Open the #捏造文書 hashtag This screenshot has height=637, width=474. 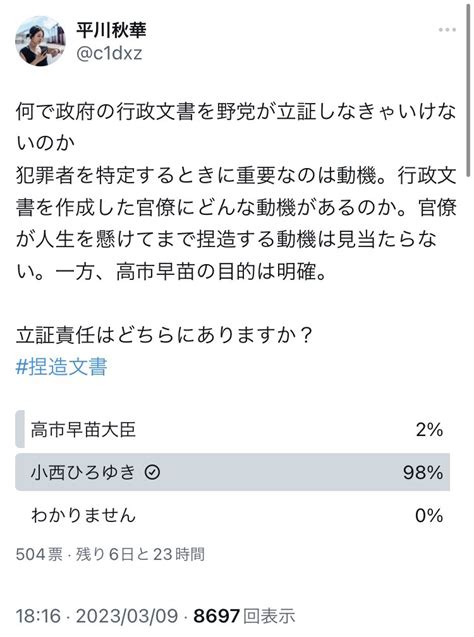pos(61,366)
